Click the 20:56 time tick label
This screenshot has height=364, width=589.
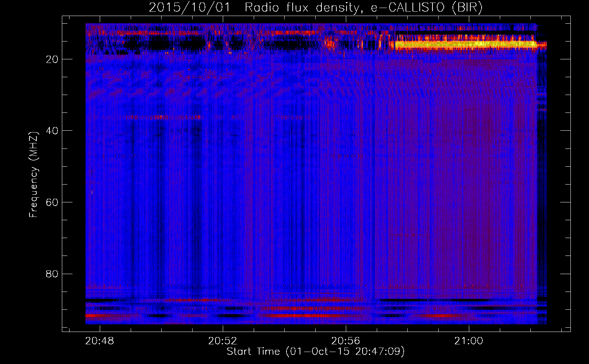pyautogui.click(x=346, y=341)
